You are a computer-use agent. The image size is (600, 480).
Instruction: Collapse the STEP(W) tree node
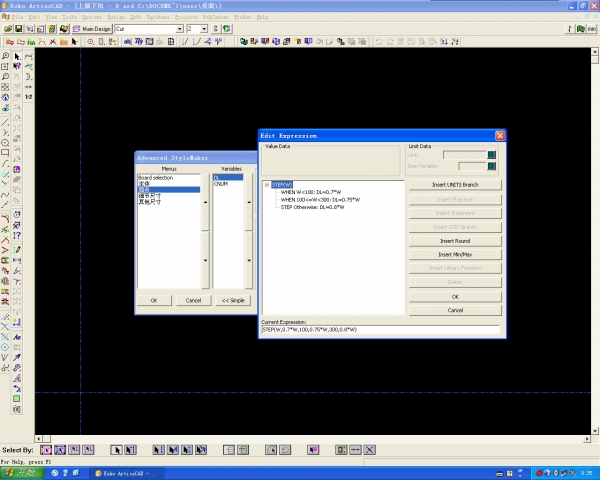[x=266, y=184]
